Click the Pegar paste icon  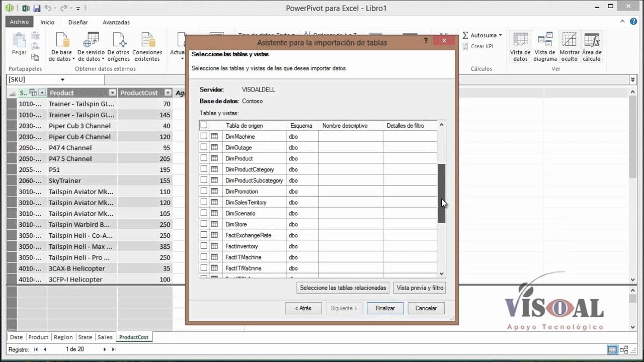(19, 40)
